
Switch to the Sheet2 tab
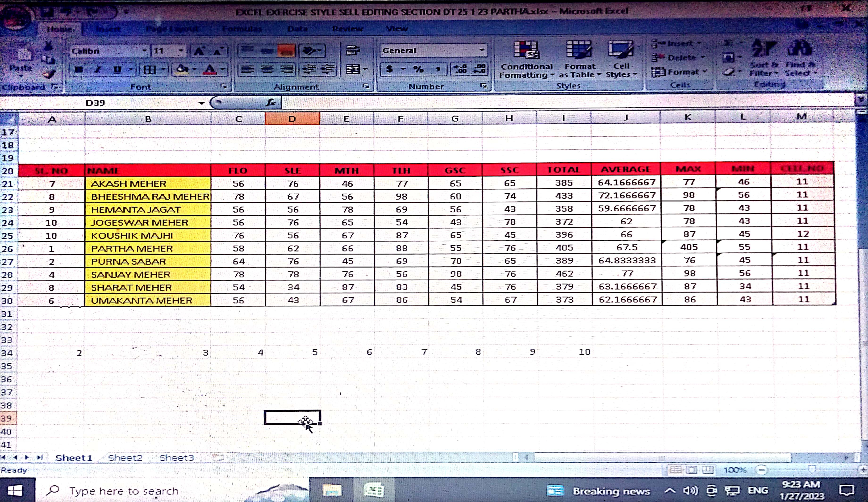pos(125,458)
